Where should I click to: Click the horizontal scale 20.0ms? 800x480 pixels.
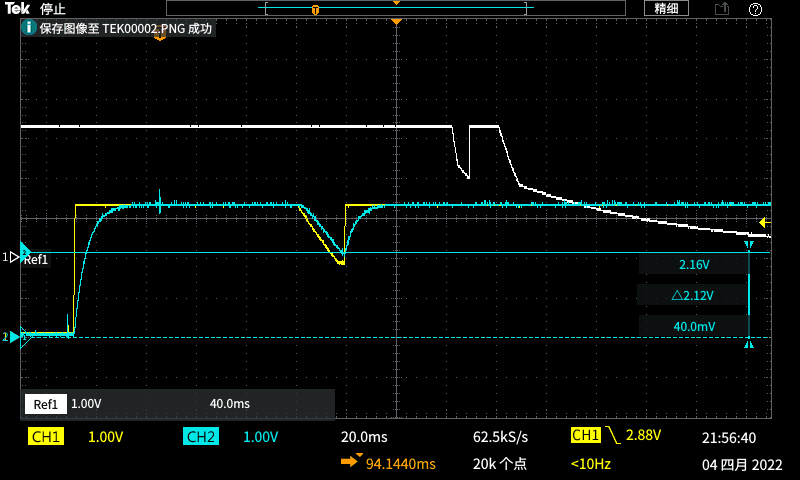pyautogui.click(x=364, y=437)
